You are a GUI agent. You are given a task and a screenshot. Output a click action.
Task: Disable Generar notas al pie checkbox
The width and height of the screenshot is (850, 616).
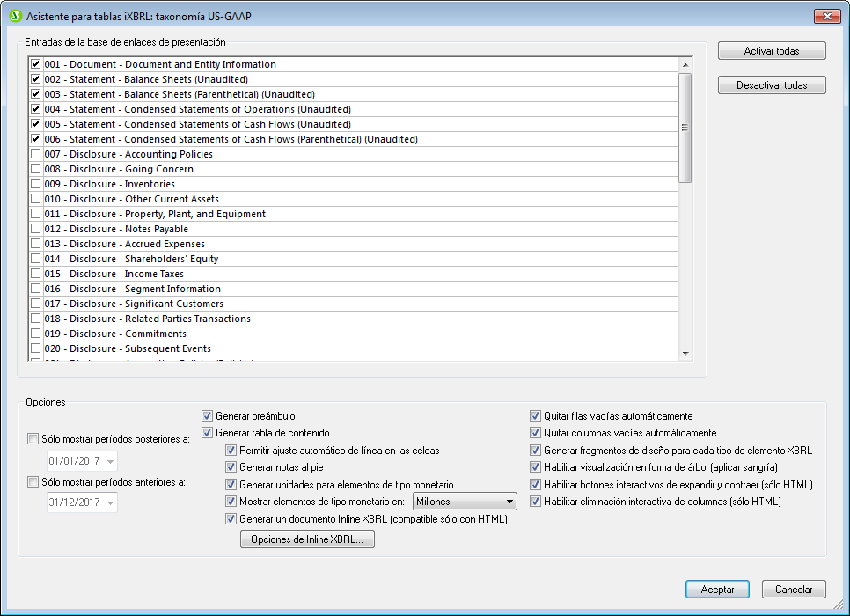pyautogui.click(x=231, y=467)
